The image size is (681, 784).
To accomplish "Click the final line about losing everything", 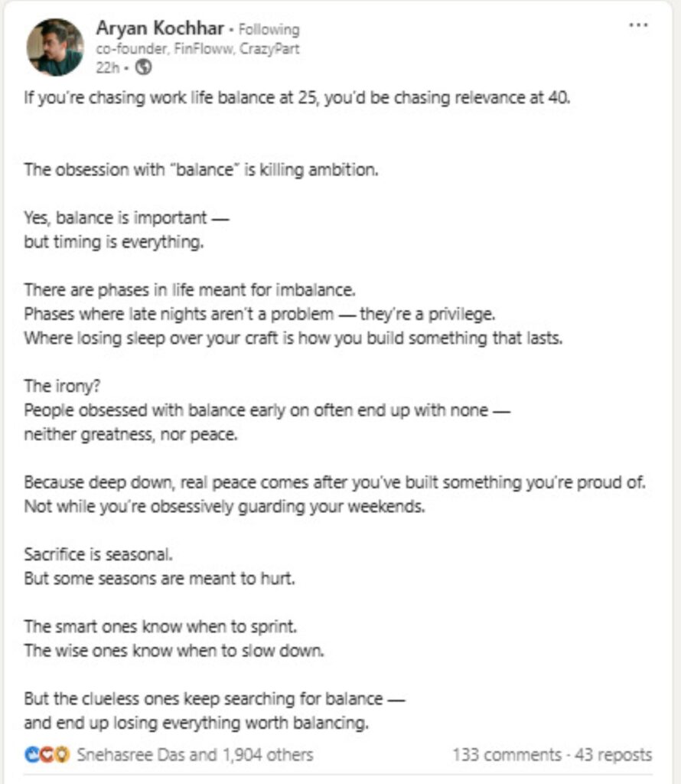I will [195, 722].
